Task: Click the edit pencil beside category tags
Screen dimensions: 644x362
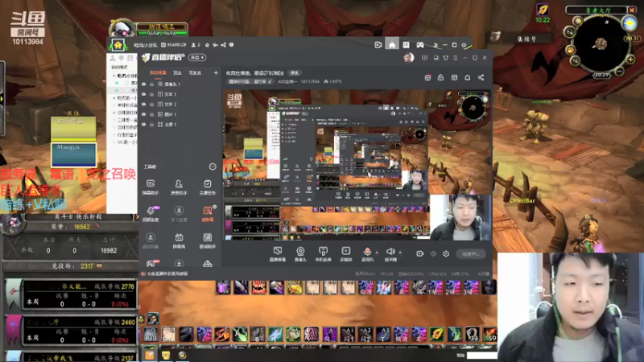Action: [270, 82]
